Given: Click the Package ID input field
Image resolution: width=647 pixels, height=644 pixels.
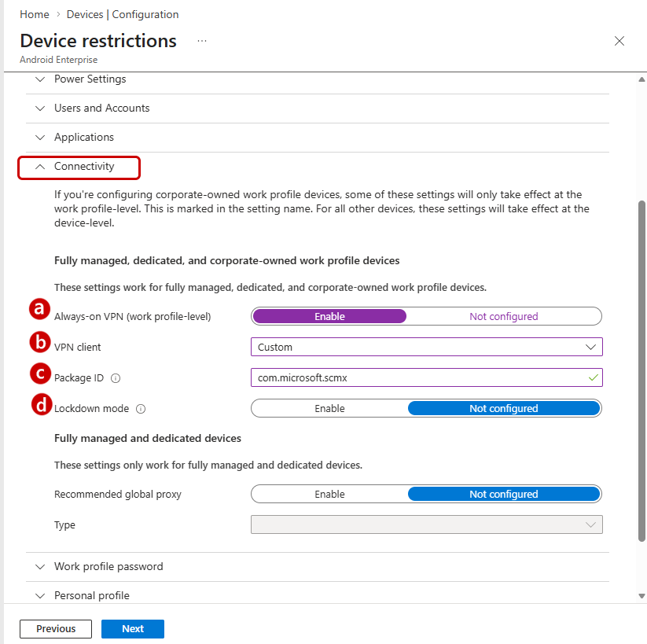Looking at the screenshot, I should click(427, 377).
